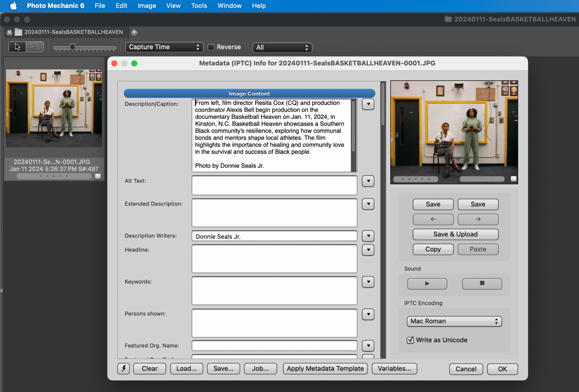Screen dimensions: 579x392
Task: Click the right arrow to next photo
Action: point(478,219)
